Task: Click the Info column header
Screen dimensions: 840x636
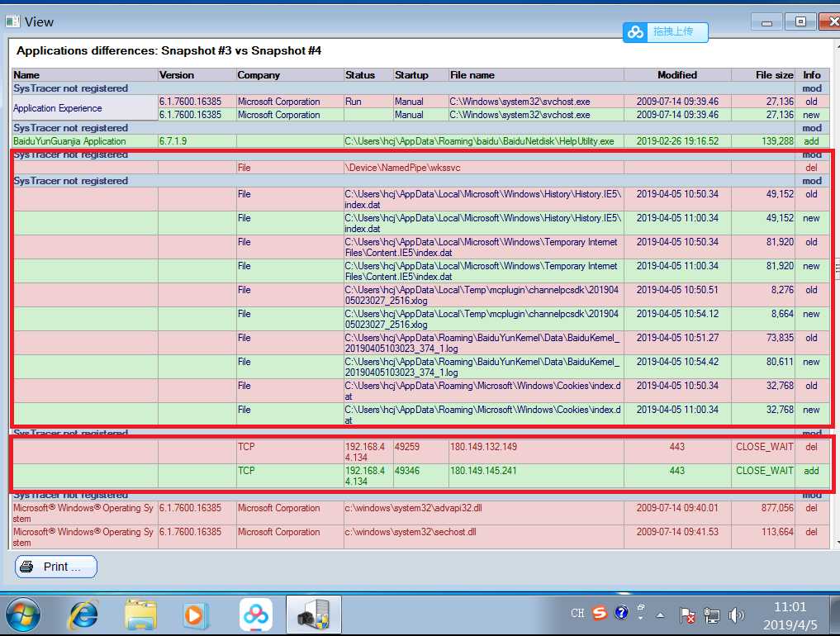Action: click(x=812, y=75)
